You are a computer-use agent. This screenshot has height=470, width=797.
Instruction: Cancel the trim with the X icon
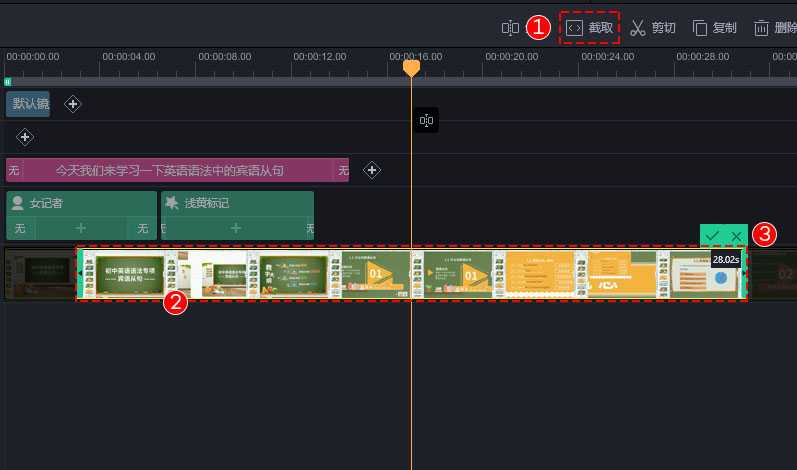(x=736, y=236)
